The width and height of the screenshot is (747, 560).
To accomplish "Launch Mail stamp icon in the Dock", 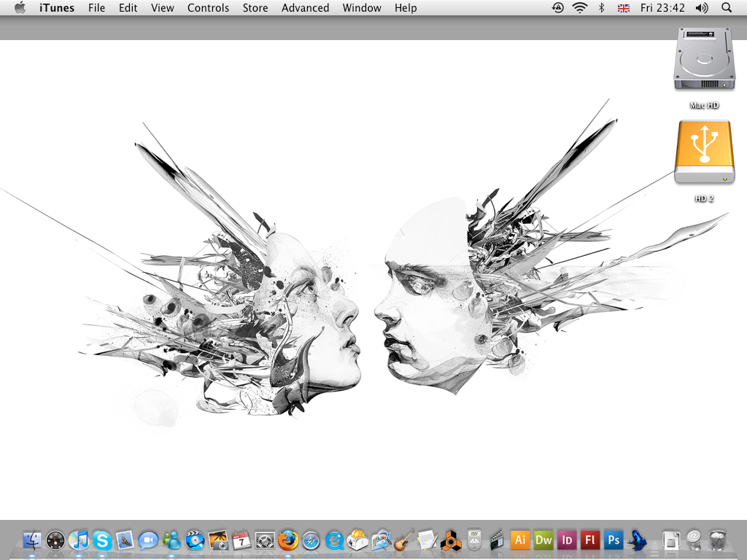I will (125, 540).
